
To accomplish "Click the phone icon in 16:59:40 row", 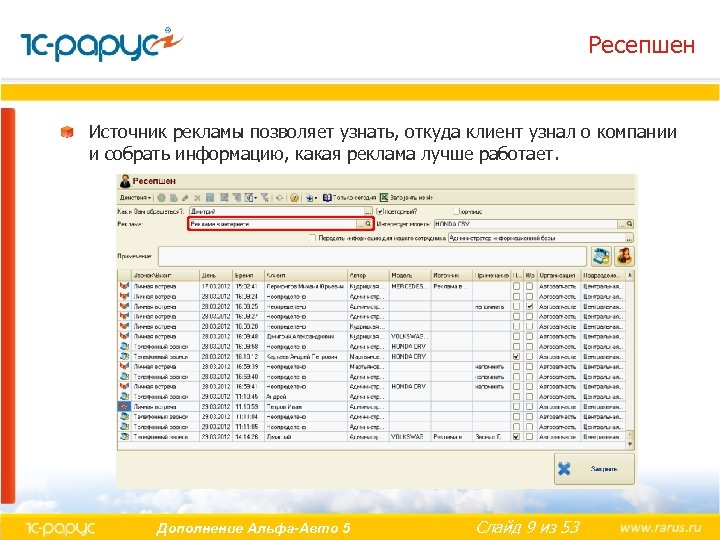I will (x=124, y=377).
